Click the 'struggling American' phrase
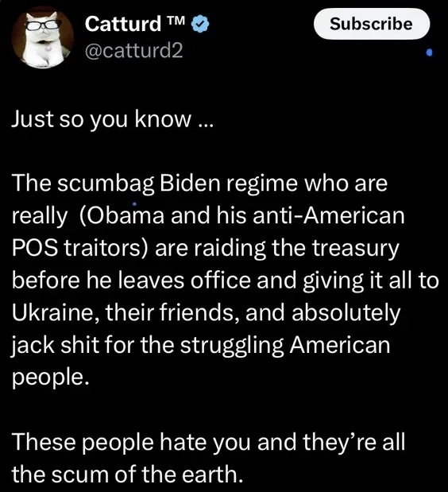 [285, 346]
